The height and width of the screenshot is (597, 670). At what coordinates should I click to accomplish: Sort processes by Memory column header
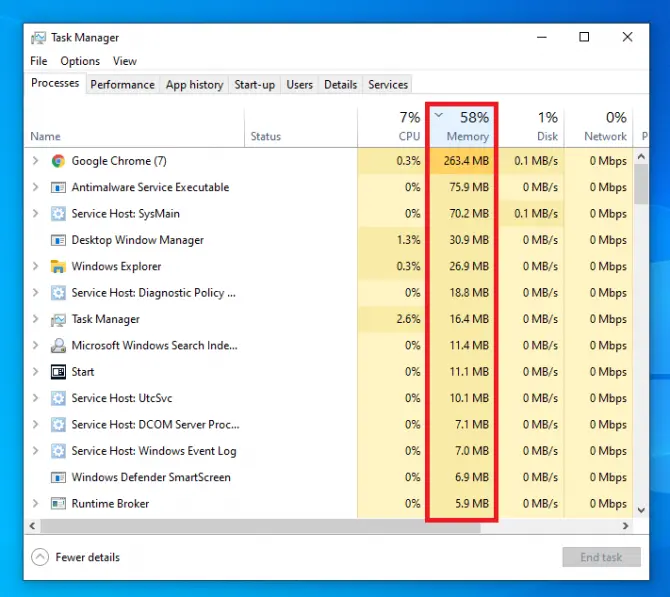(x=462, y=127)
